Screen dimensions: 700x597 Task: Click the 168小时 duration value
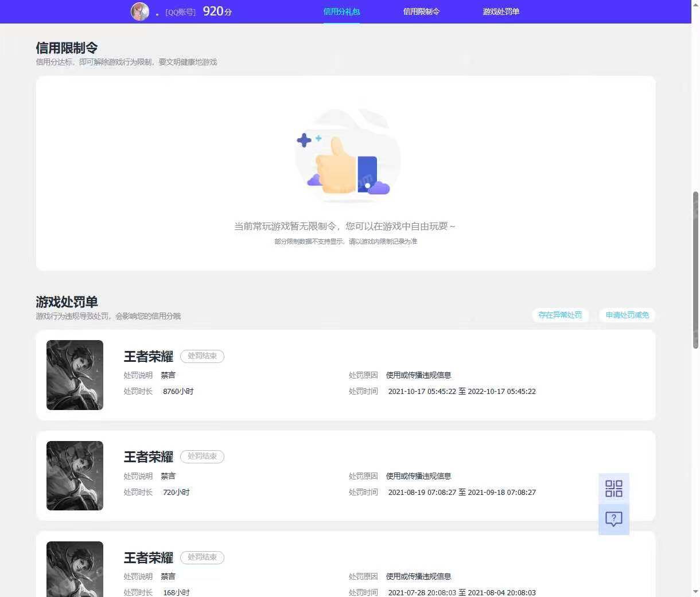176,592
